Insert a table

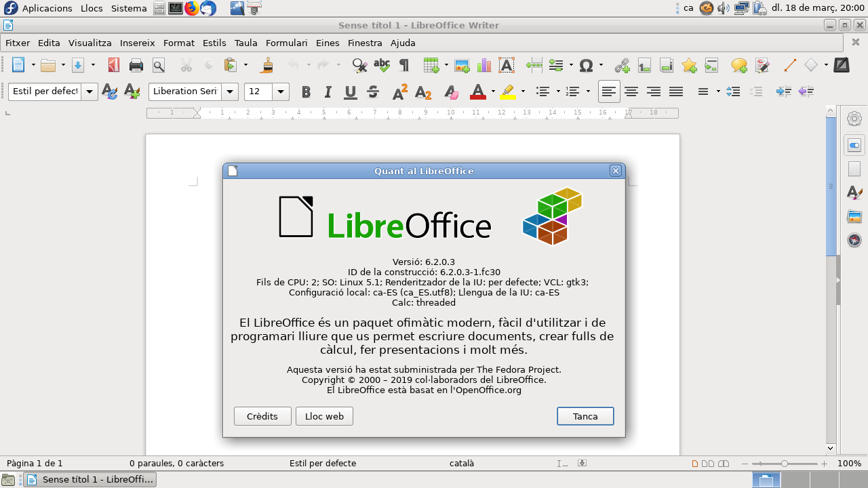[431, 66]
